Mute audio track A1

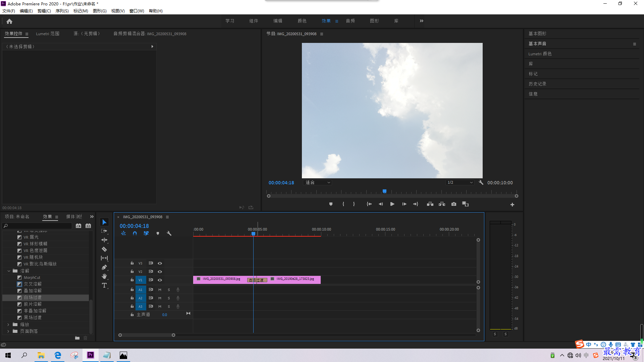click(160, 290)
